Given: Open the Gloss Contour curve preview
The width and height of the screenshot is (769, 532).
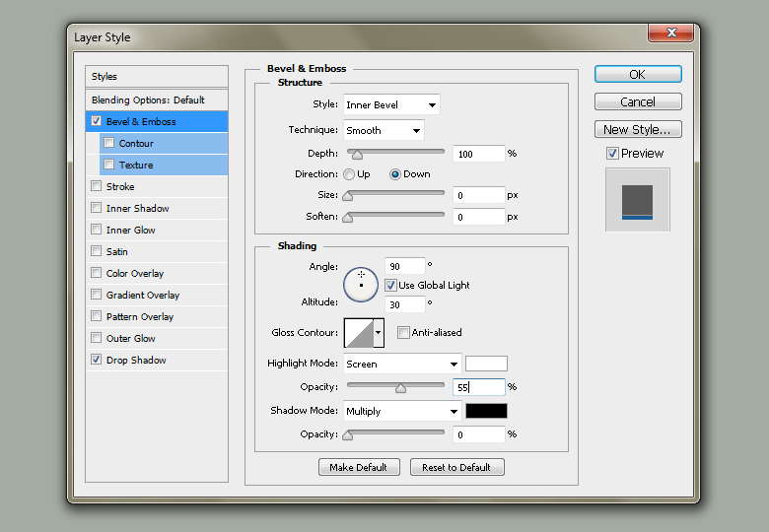Looking at the screenshot, I should tap(358, 333).
